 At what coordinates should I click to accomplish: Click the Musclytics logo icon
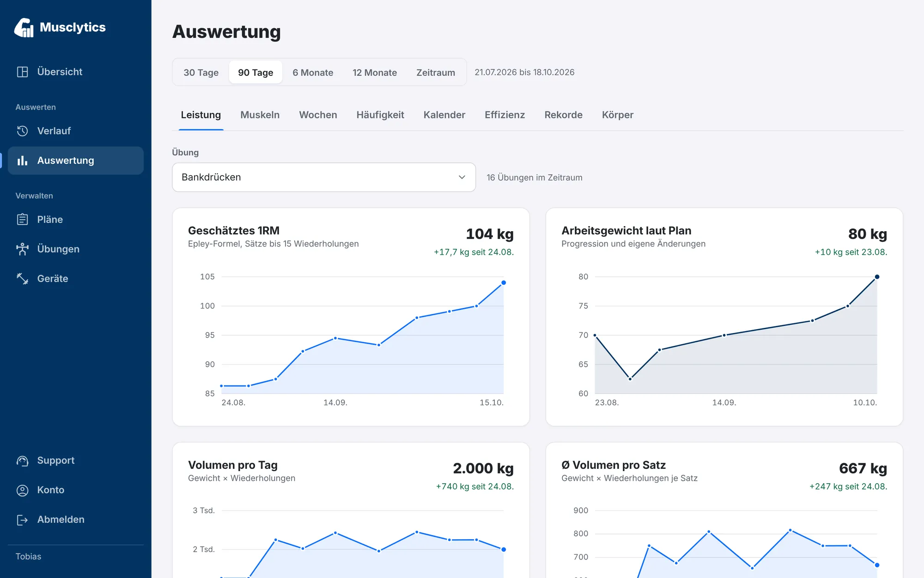(24, 28)
